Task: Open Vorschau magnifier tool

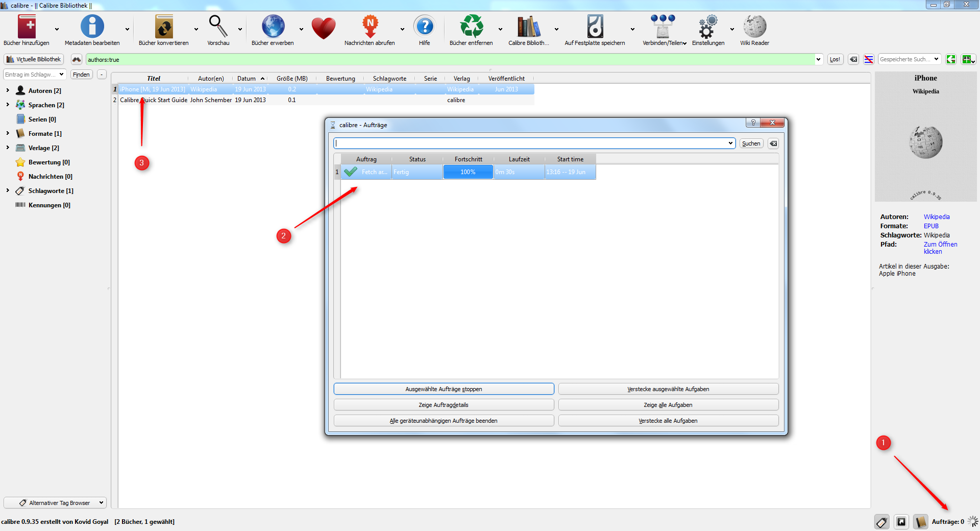Action: pyautogui.click(x=218, y=28)
